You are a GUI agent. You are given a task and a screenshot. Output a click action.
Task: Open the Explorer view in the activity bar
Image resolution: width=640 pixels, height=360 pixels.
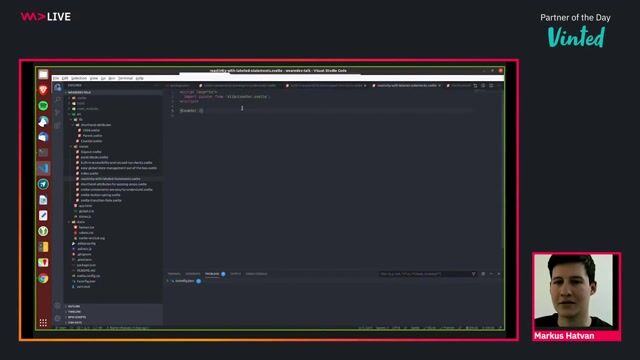58,87
